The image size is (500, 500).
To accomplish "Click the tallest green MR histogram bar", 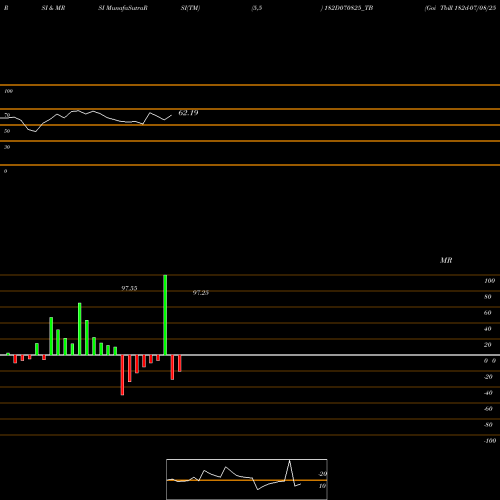I will pyautogui.click(x=165, y=315).
